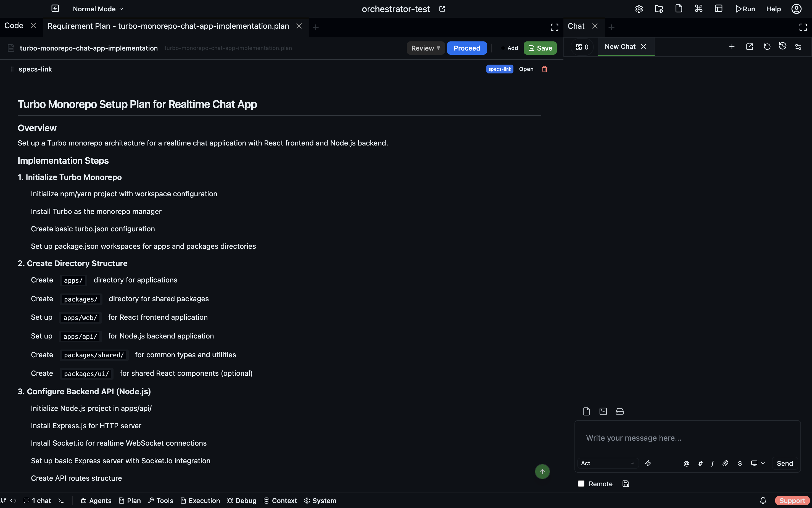Click the blue Proceed button
812x508 pixels.
point(467,48)
